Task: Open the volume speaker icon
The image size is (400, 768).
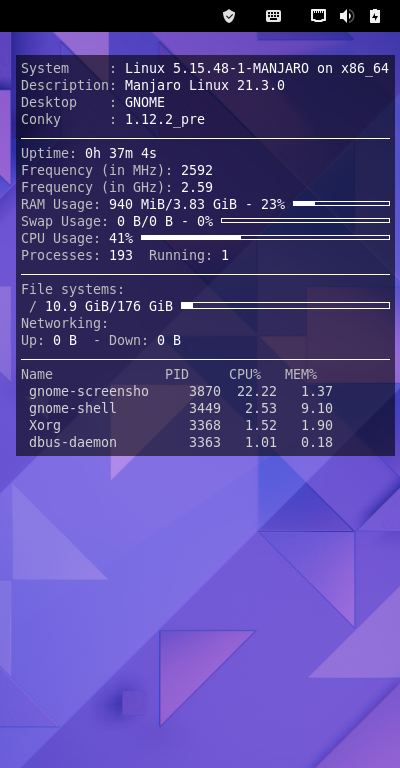Action: tap(347, 16)
